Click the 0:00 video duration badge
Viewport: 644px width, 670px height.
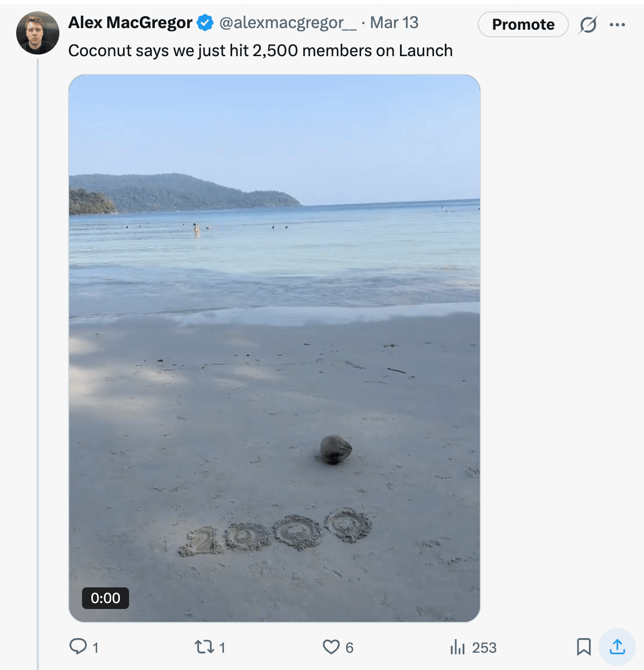pos(105,598)
